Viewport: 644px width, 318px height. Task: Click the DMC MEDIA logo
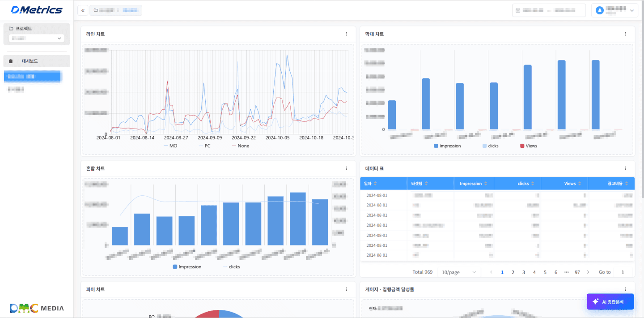click(x=37, y=308)
